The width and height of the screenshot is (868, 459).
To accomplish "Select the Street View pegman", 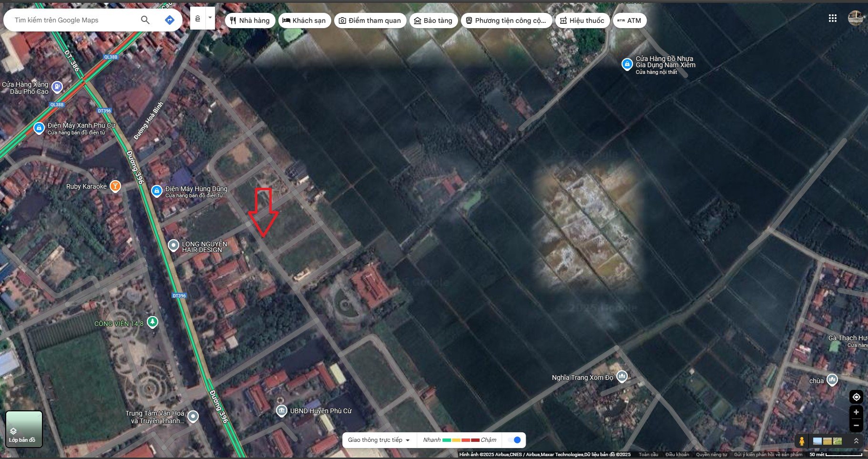I will 802,441.
